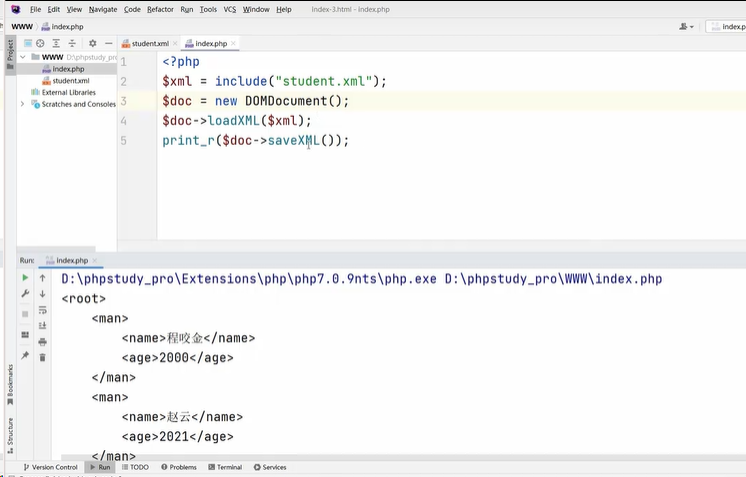Click the wrench icon in Run panel
The image size is (746, 477).
click(x=25, y=294)
